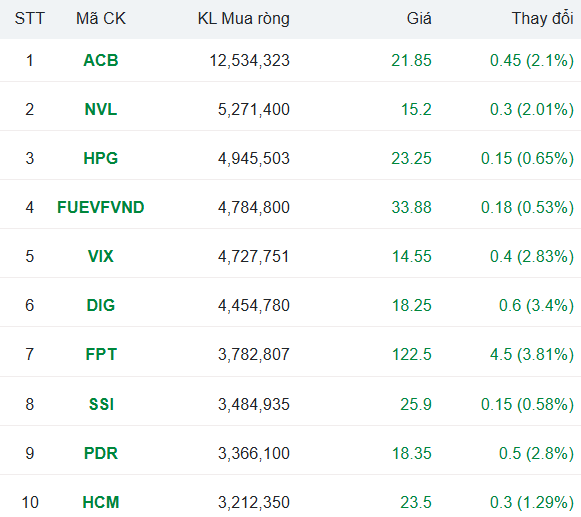Open the HCM stock ticker link
581x517 pixels.
[x=101, y=503]
